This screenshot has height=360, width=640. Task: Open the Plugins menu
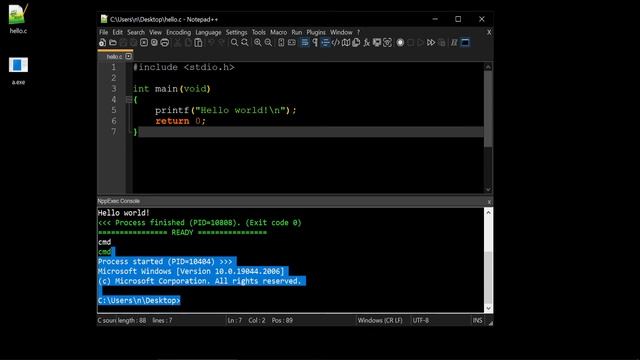click(316, 32)
